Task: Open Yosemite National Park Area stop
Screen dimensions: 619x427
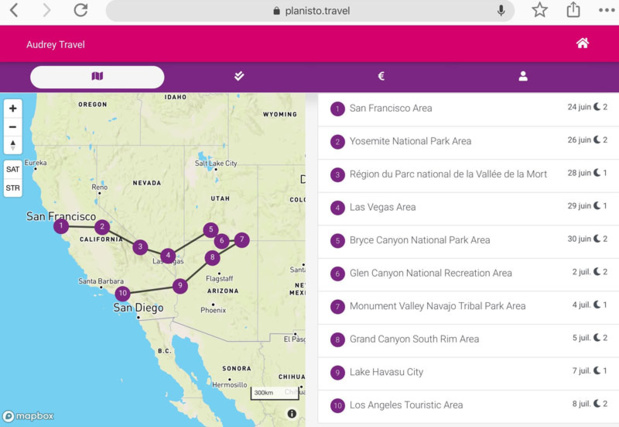Action: tap(410, 141)
